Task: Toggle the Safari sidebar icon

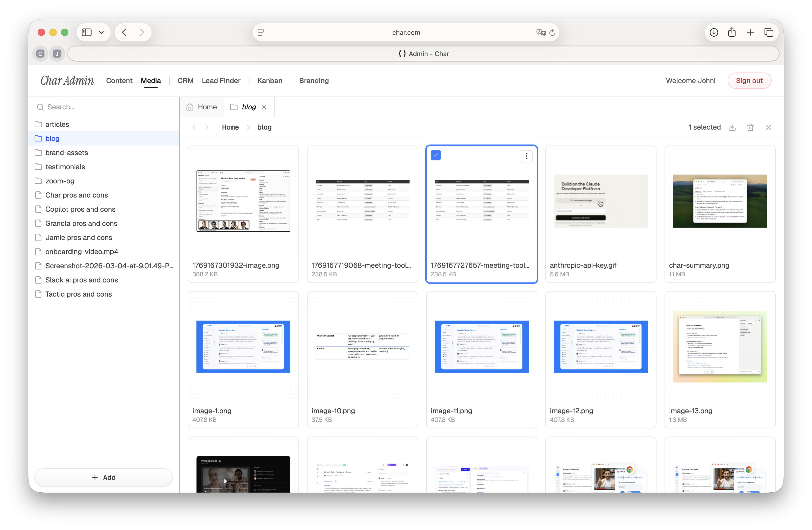Action: [x=87, y=32]
